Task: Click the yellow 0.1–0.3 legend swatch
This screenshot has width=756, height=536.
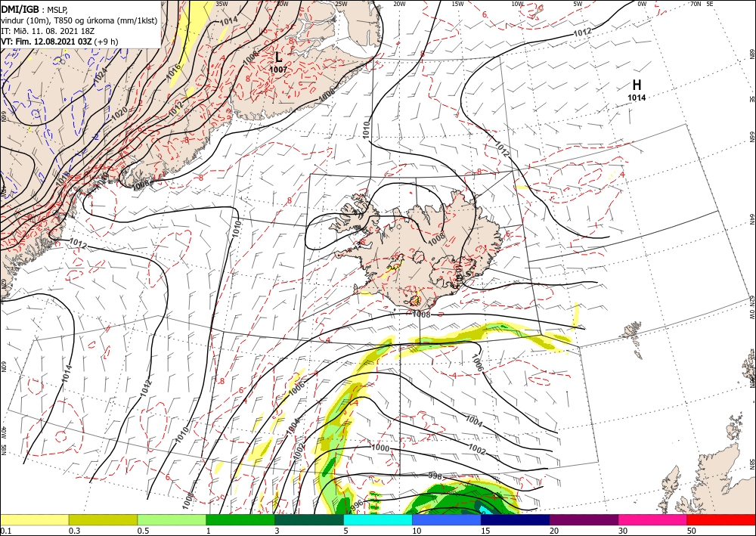Action: (x=35, y=519)
